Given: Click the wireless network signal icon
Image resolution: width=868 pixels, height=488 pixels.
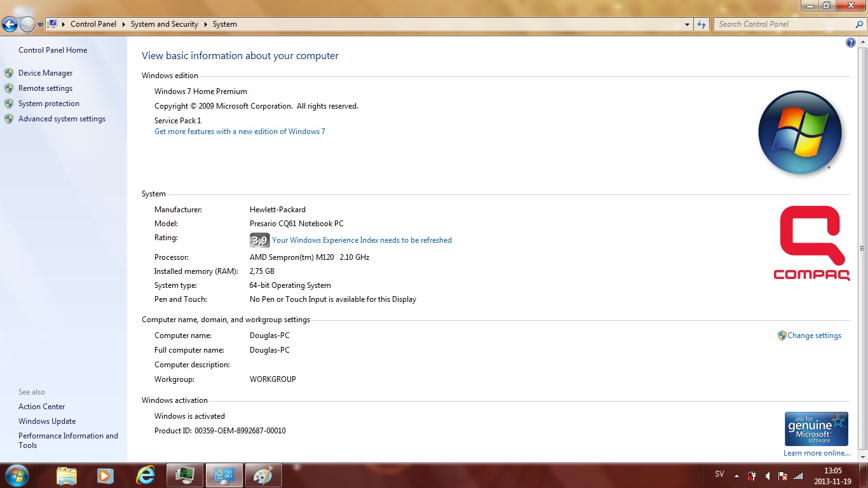Looking at the screenshot, I should click(x=798, y=476).
